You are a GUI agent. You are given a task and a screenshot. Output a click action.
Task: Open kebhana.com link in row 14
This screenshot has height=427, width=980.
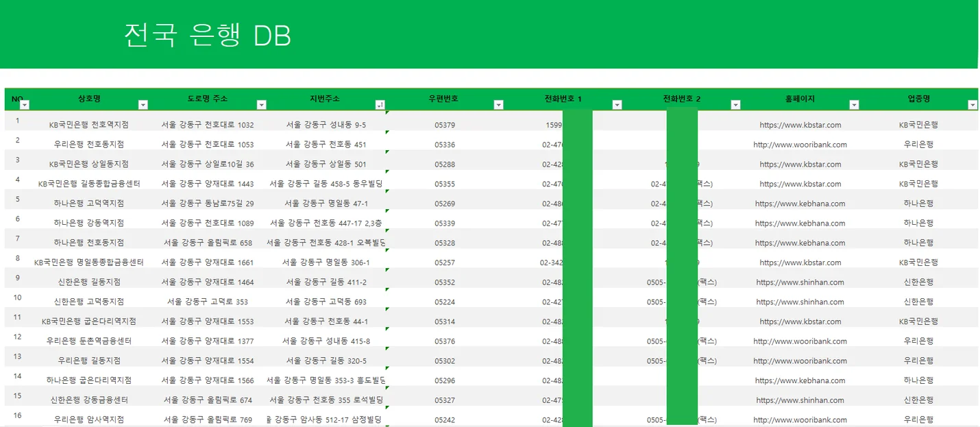click(x=800, y=380)
